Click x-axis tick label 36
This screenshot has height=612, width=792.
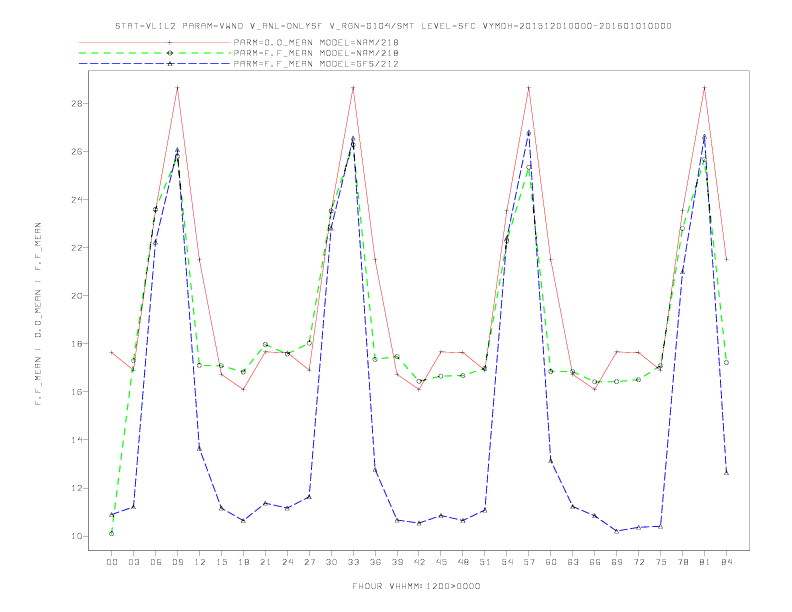coord(375,562)
